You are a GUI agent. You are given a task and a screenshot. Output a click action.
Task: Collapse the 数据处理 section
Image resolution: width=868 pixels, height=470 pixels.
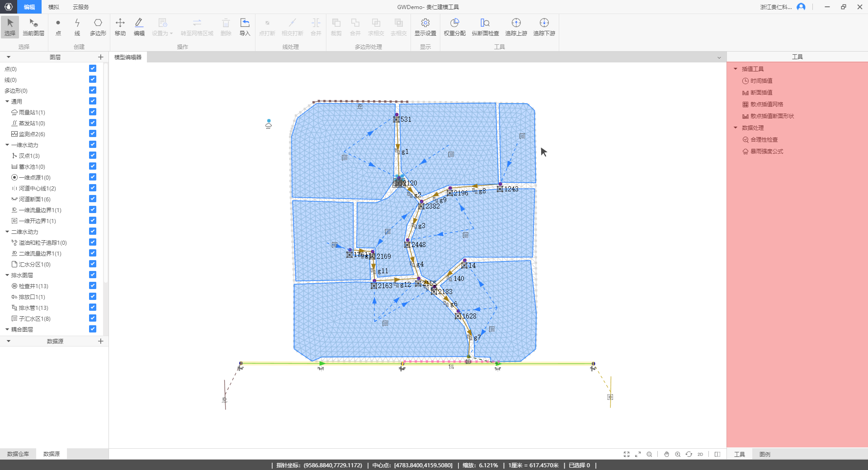coord(736,128)
